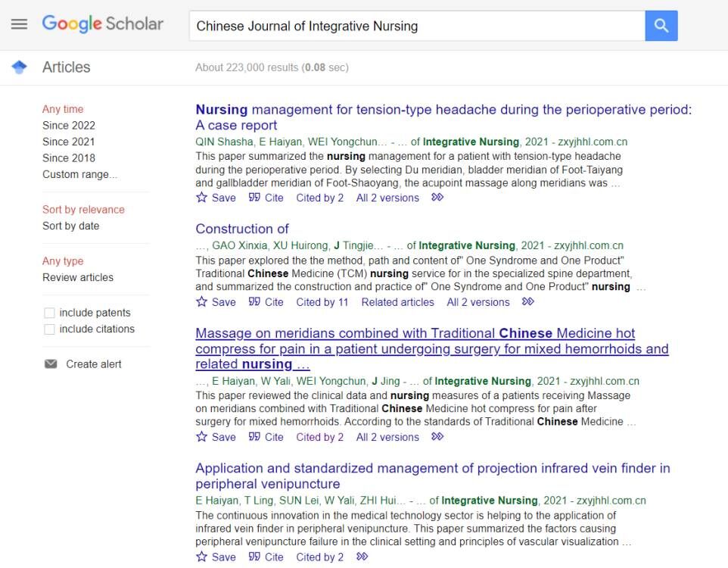Screen dimensions: 728x568
Task: Filter results Since 2018
Action: pos(69,158)
